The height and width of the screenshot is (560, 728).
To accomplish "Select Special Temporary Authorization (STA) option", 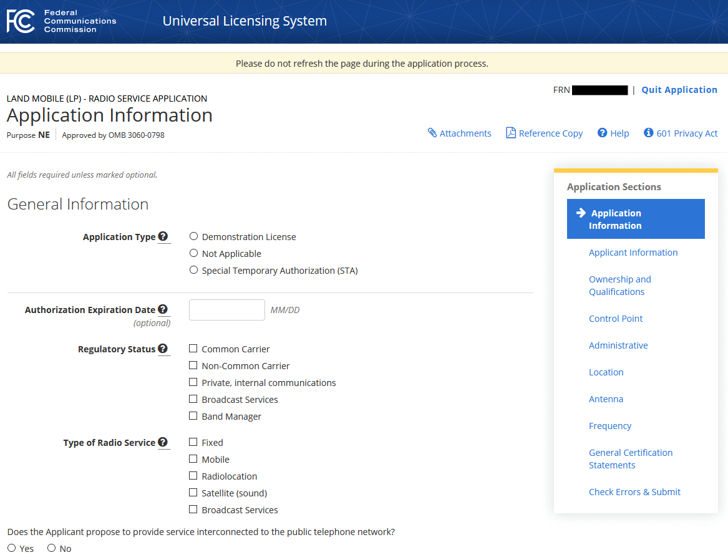I will tap(193, 270).
